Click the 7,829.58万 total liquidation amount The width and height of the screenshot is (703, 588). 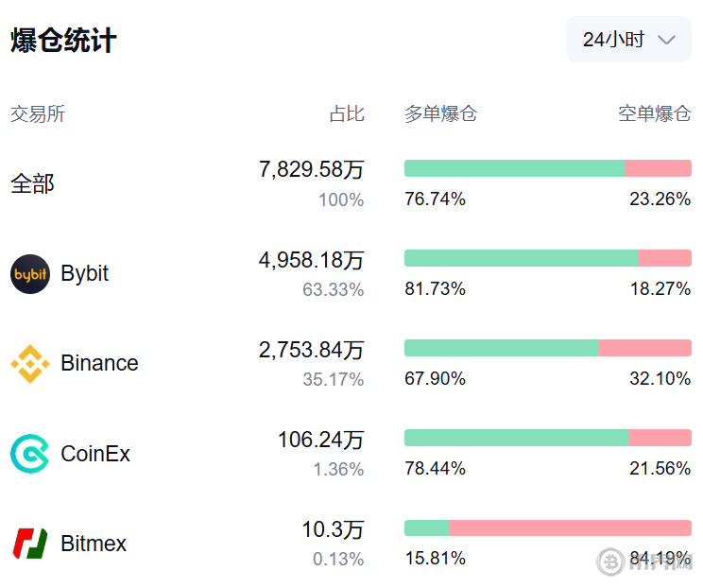[311, 169]
